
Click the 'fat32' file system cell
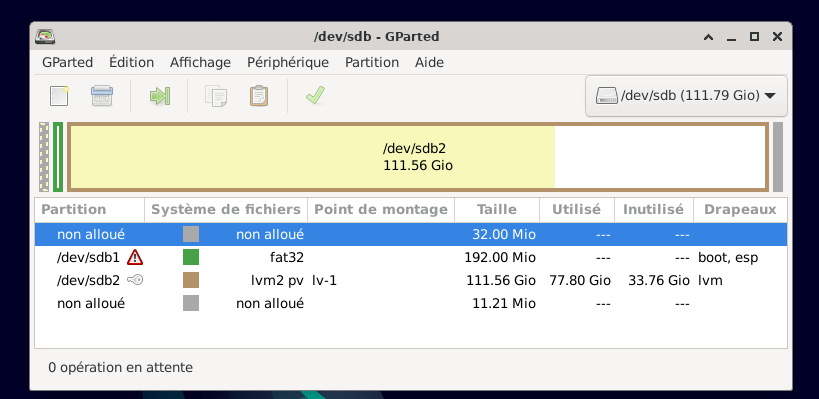click(287, 257)
